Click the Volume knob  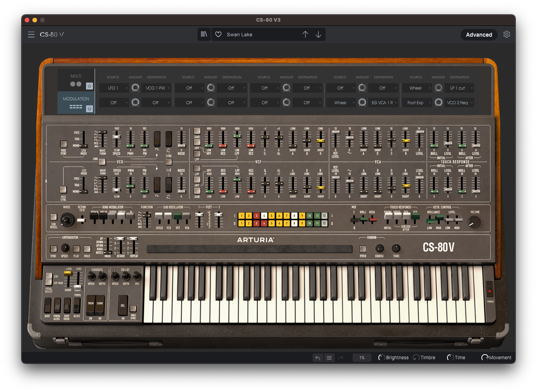(x=474, y=222)
